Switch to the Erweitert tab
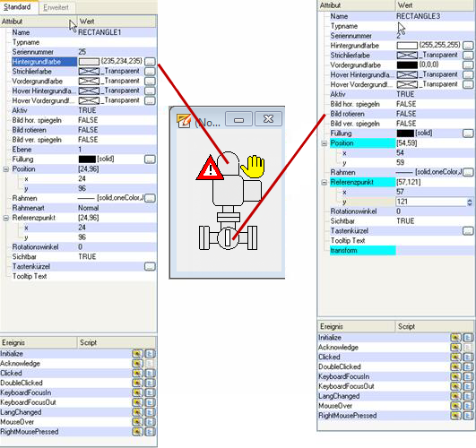Image resolution: width=476 pixels, height=448 pixels. pos(56,7)
